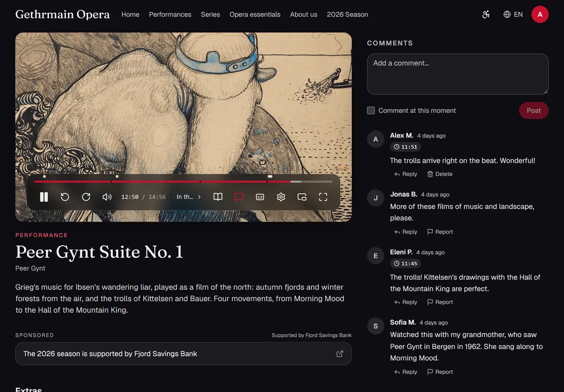Enter fullscreen mode
Screen dimensions: 564x392
pyautogui.click(x=323, y=197)
